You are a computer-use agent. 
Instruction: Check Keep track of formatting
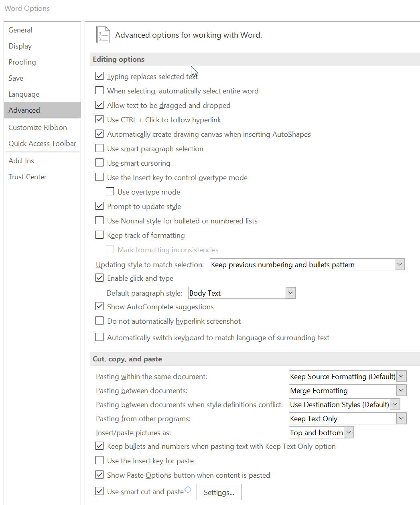pyautogui.click(x=99, y=235)
